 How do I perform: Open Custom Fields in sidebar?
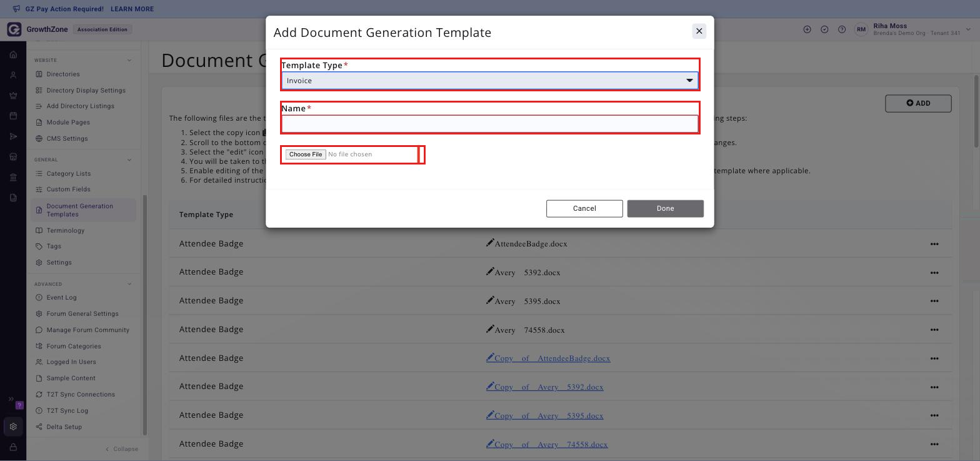click(x=68, y=190)
